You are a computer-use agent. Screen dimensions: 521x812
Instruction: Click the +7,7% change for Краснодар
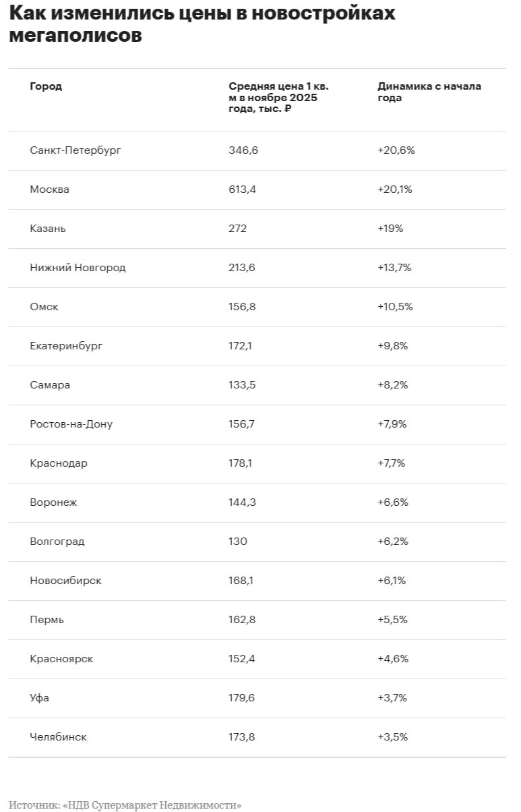(x=392, y=463)
